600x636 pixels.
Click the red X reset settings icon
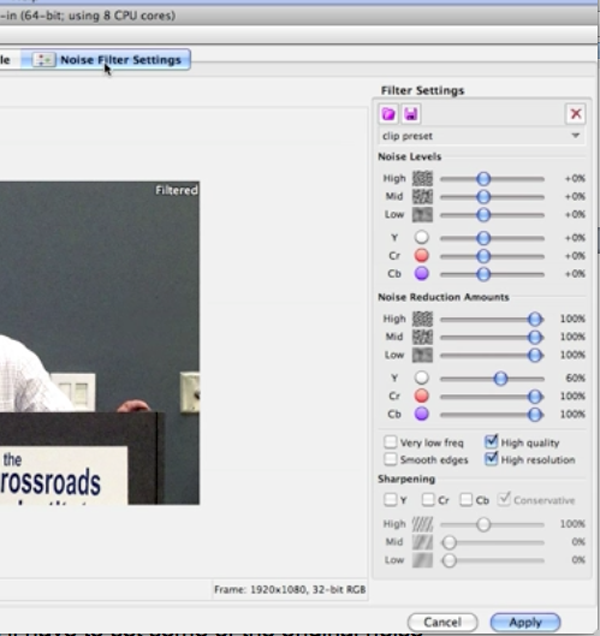pos(576,114)
